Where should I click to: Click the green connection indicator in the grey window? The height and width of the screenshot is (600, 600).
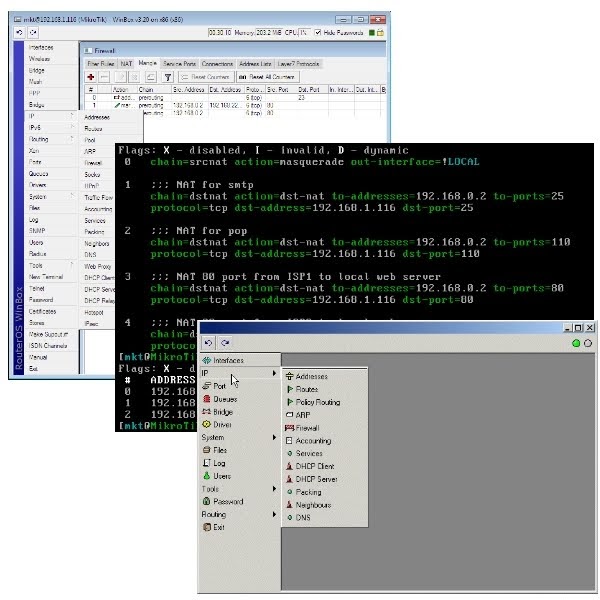(x=576, y=343)
